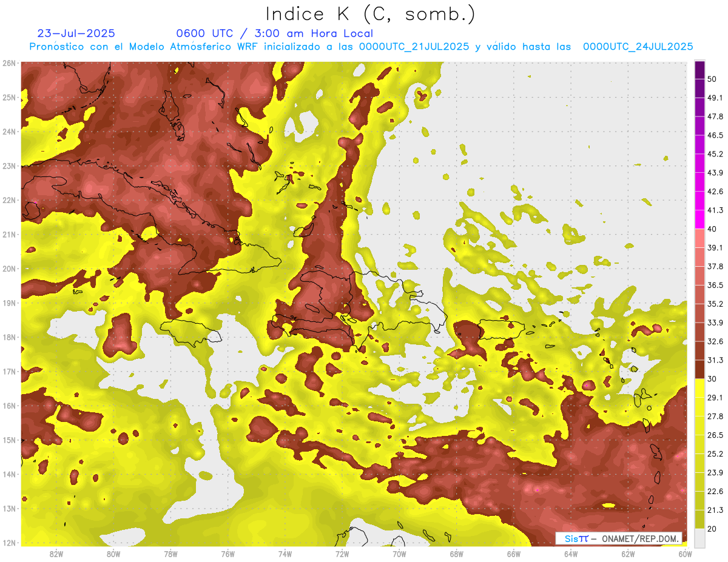
Task: Pick the yellow swatch between 27.8 and 29.1
Action: point(699,407)
